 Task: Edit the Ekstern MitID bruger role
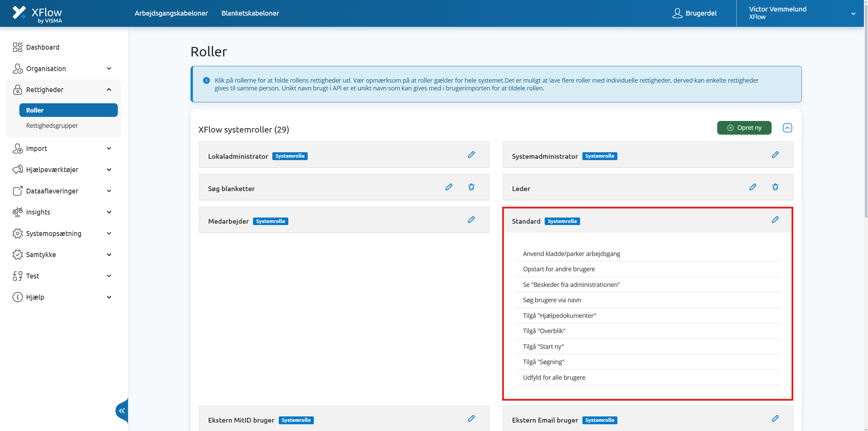[x=471, y=418]
